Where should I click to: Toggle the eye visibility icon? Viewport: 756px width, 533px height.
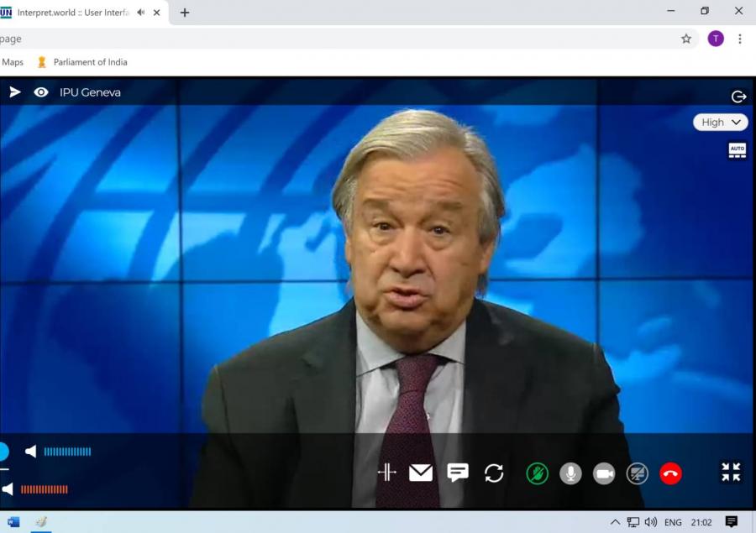[40, 92]
